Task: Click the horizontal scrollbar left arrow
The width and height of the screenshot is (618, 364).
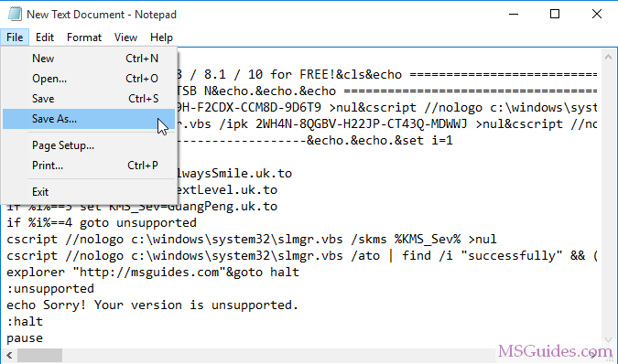Action: [x=9, y=356]
